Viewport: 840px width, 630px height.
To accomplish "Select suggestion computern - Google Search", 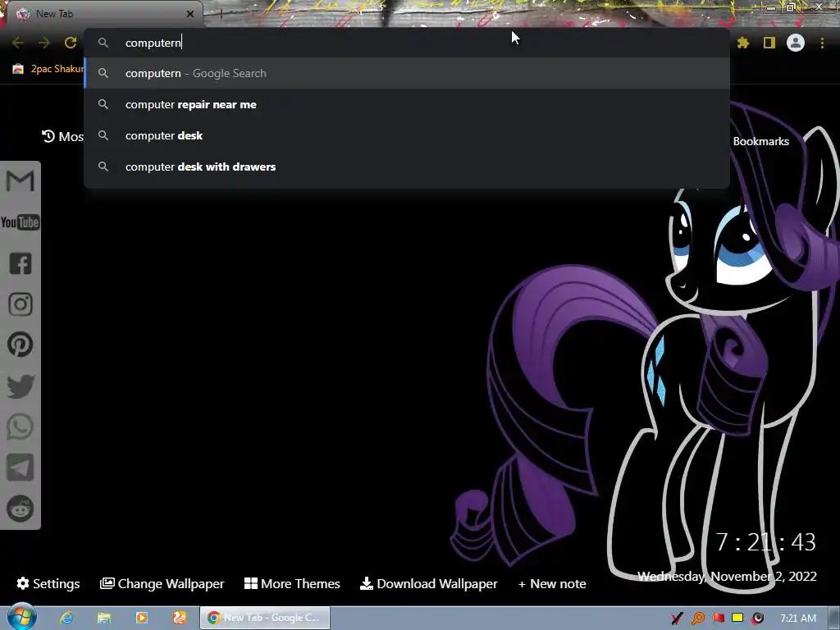I will 407,73.
